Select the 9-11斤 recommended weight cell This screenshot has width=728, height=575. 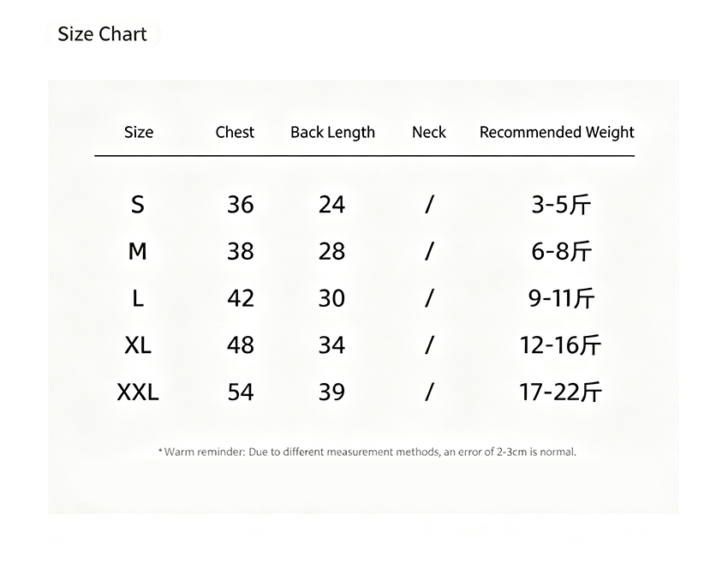(x=561, y=298)
